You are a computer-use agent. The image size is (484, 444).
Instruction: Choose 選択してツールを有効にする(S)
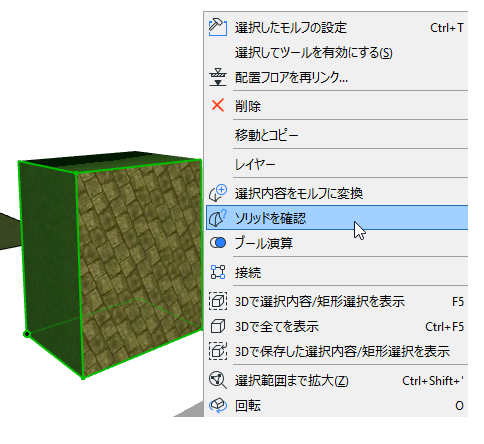click(x=337, y=53)
